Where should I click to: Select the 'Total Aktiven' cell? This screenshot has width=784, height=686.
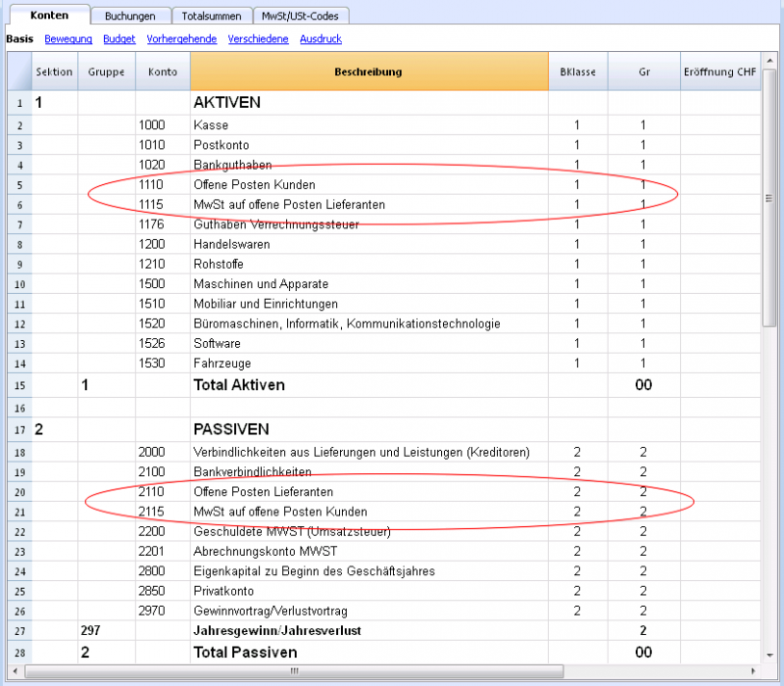coord(369,385)
